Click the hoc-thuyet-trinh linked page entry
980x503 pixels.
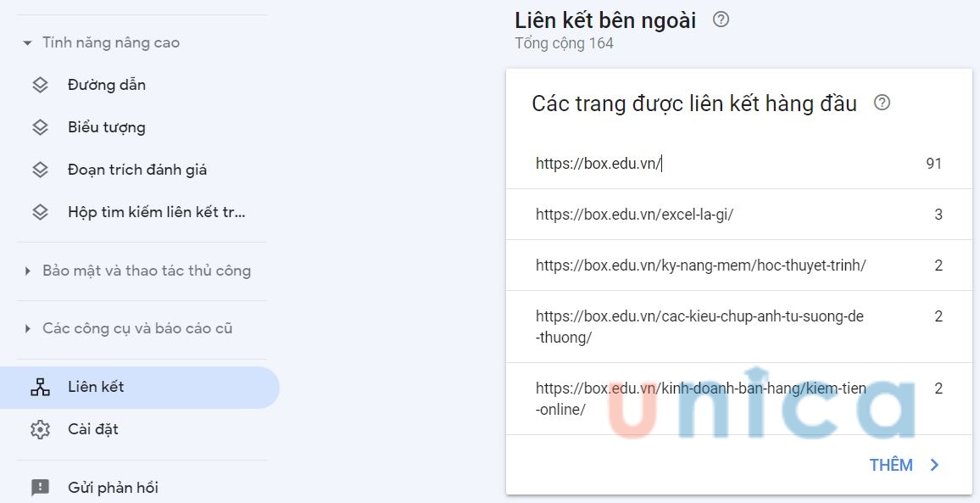699,265
